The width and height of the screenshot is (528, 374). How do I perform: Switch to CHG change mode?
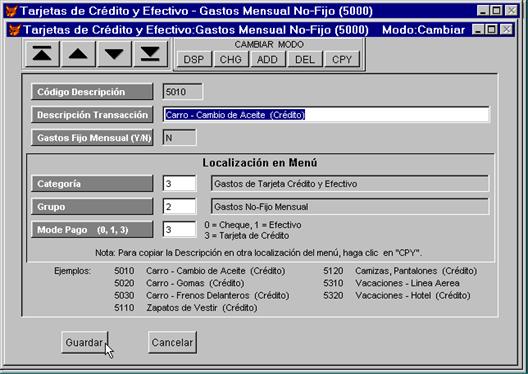231,60
